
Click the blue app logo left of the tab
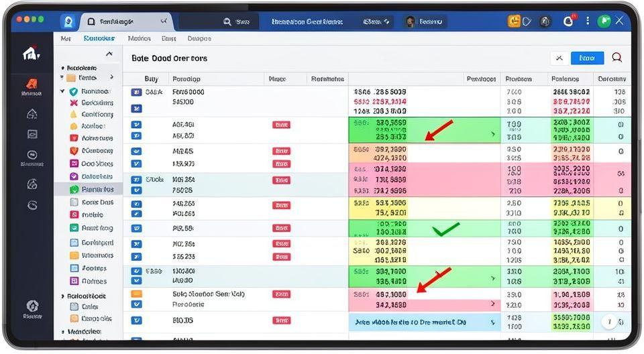(x=68, y=21)
